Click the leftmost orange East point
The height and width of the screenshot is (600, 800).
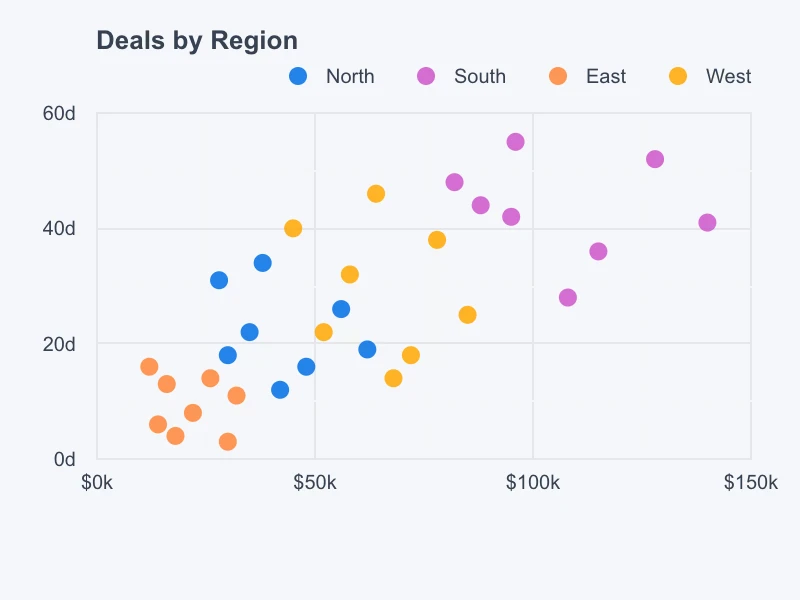pos(149,366)
